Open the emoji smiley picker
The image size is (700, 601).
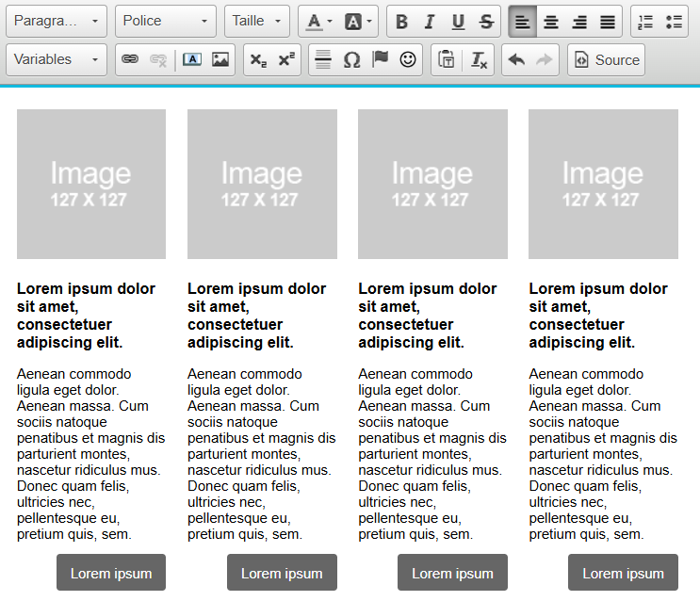point(408,59)
